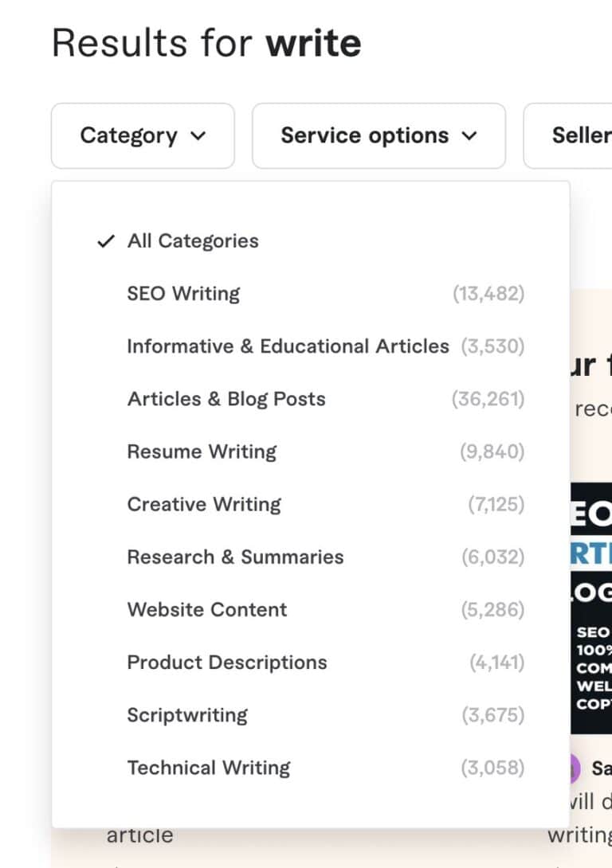
Task: Expand the Seller filter dropdown
Action: (582, 135)
